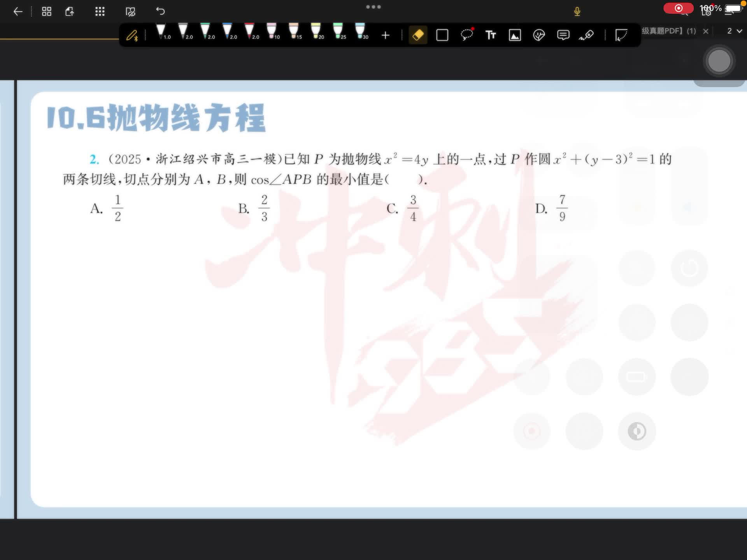Toggle the microphone recording
This screenshot has height=560, width=747.
click(x=577, y=12)
